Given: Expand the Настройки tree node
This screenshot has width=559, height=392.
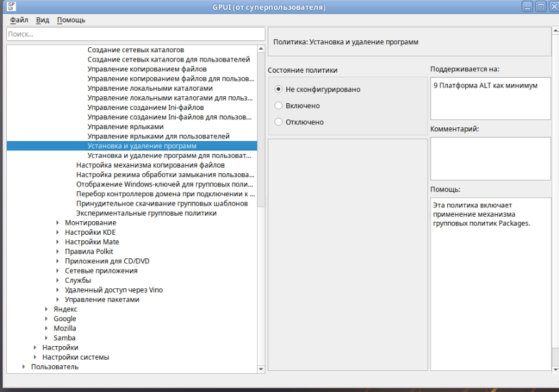Looking at the screenshot, I should click(x=35, y=347).
